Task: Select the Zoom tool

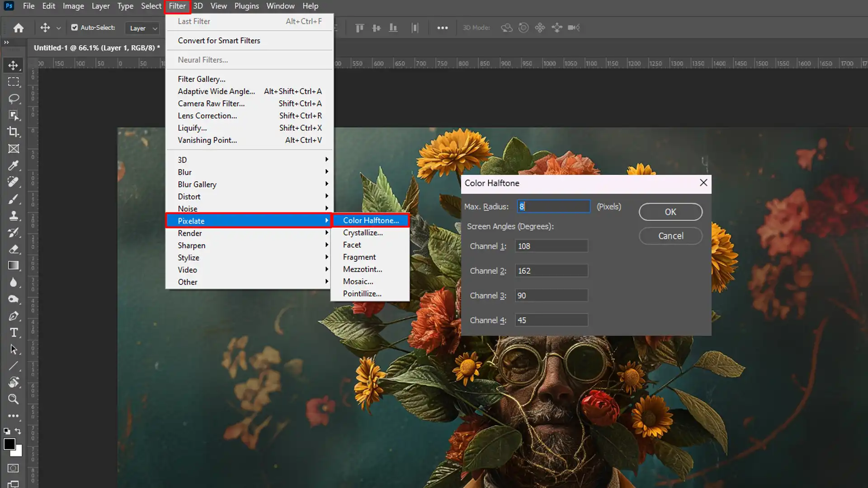Action: pos(14,399)
